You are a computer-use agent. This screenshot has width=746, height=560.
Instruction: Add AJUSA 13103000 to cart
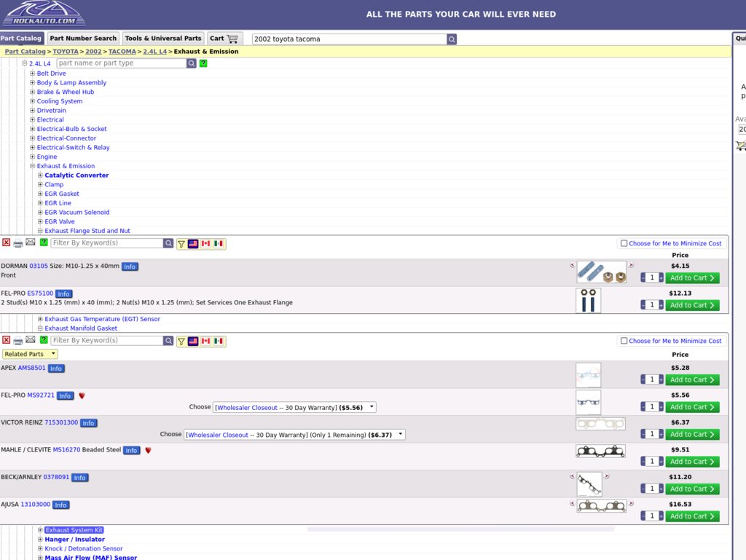coord(692,516)
